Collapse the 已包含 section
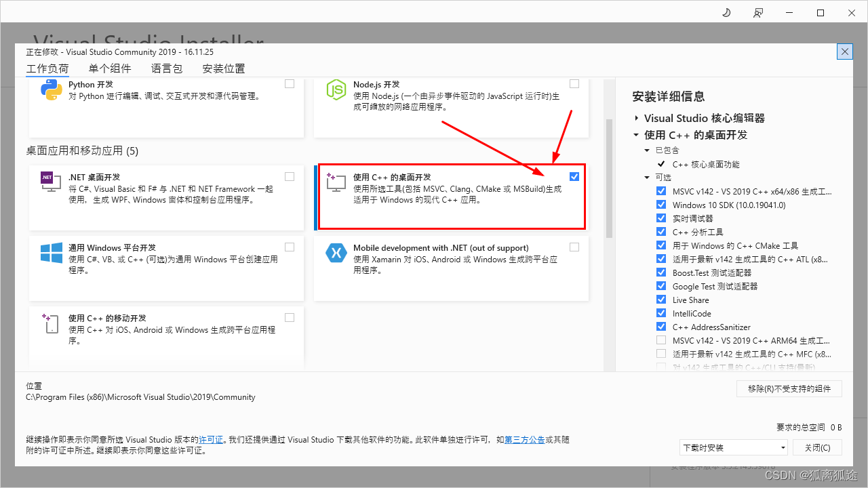 point(648,150)
